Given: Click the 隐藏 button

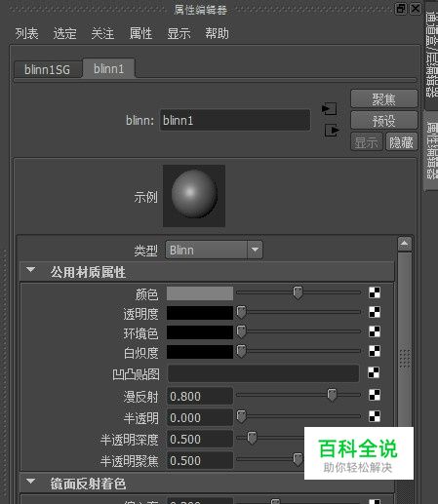Looking at the screenshot, I should [x=401, y=142].
